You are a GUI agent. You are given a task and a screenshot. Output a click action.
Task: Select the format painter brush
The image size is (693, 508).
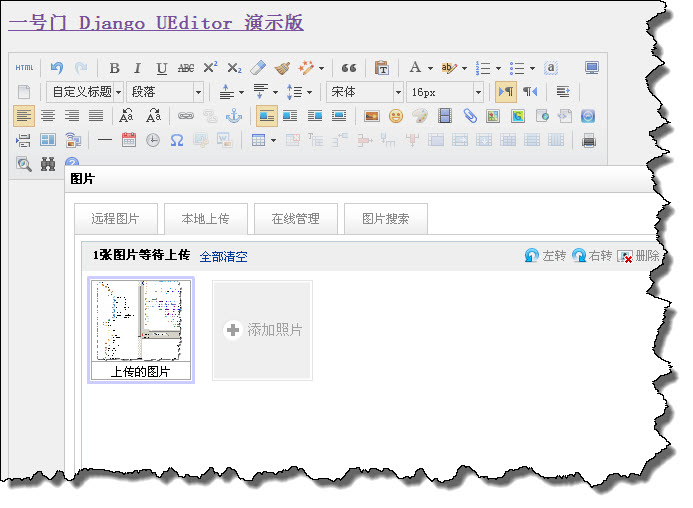pos(282,68)
